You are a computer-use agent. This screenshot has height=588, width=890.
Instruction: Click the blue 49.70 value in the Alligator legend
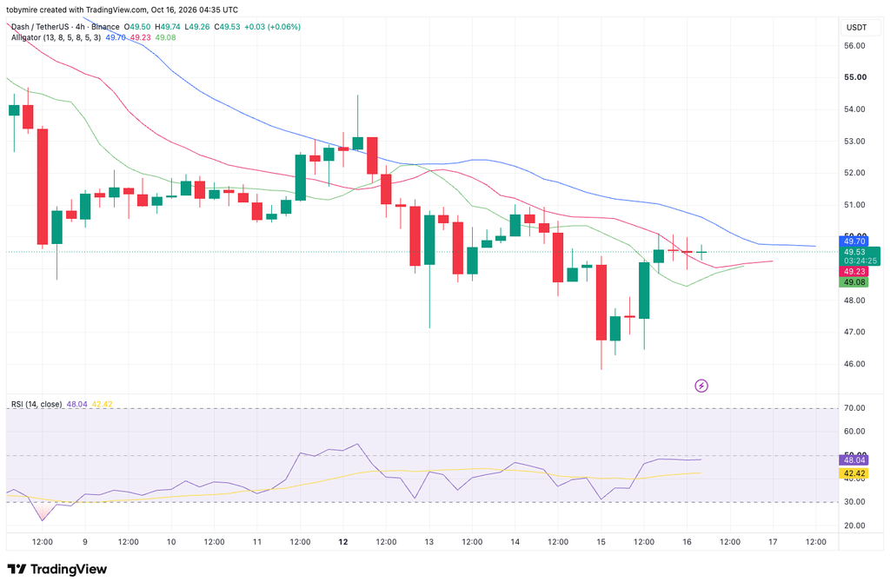[116, 37]
